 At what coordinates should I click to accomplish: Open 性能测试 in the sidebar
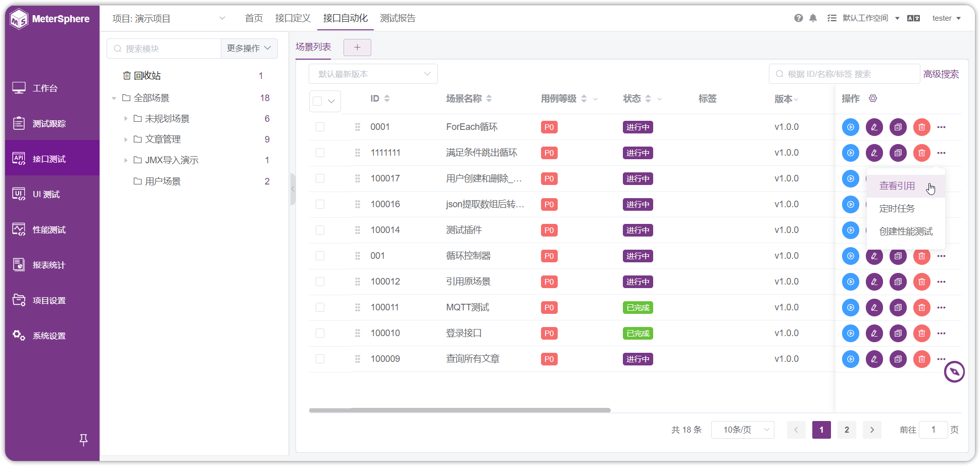click(x=52, y=229)
